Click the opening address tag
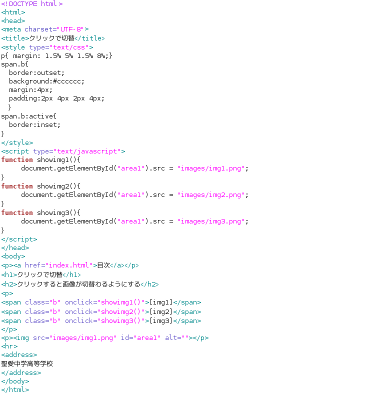390x394 pixels. (19, 355)
